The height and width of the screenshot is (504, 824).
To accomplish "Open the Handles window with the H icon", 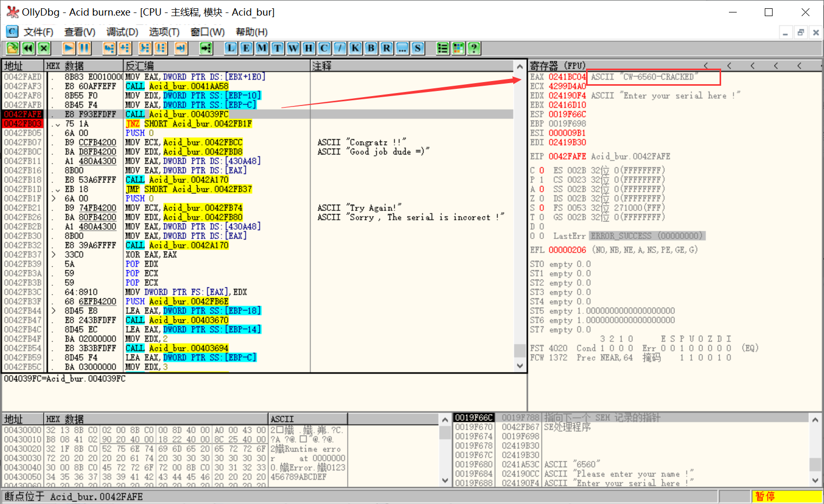I will (309, 48).
